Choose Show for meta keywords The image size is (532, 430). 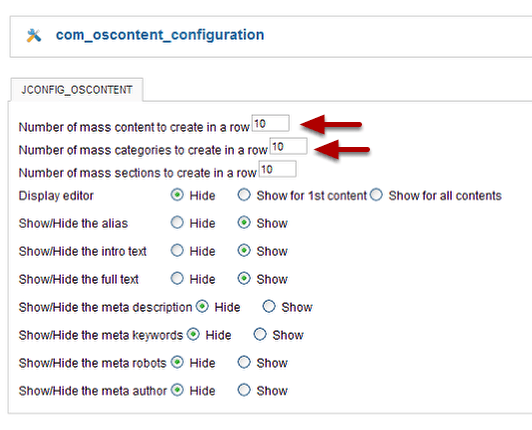(260, 334)
